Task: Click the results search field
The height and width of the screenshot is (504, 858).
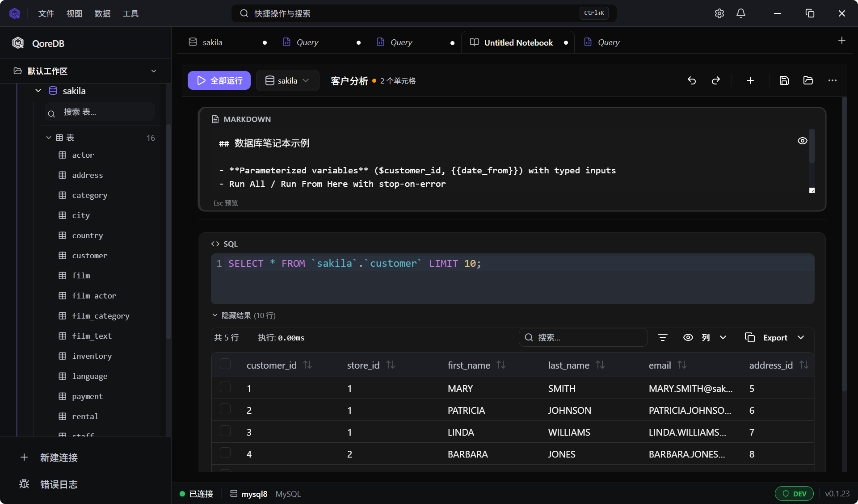Action: tap(583, 337)
